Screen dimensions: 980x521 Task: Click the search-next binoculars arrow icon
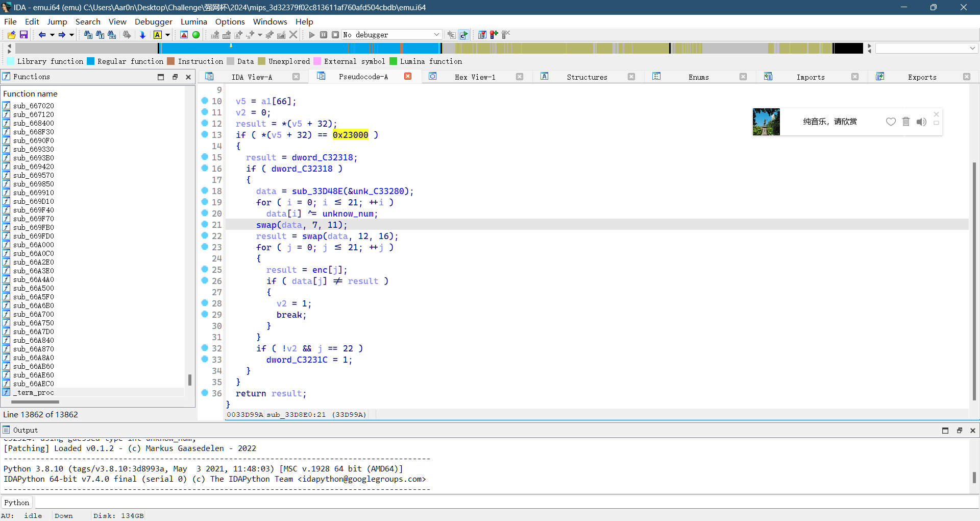(127, 35)
